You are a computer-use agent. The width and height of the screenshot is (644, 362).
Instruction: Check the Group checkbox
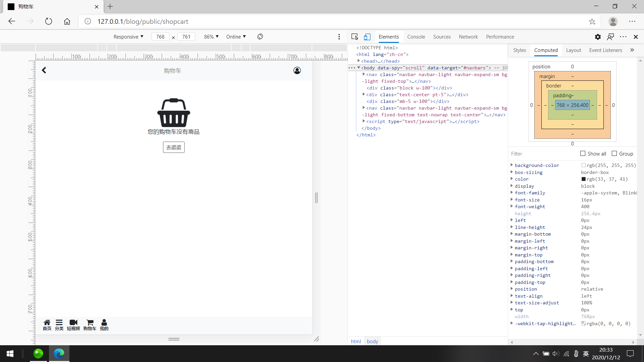[x=614, y=154]
